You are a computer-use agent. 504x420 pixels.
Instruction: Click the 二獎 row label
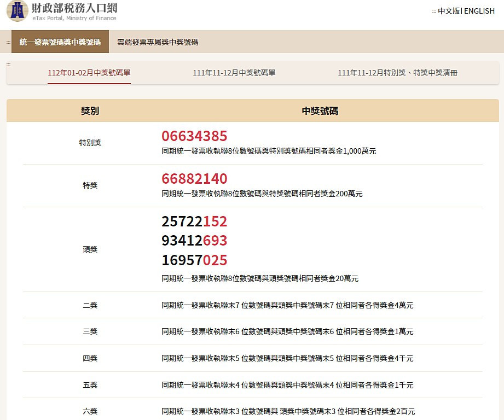pos(90,305)
